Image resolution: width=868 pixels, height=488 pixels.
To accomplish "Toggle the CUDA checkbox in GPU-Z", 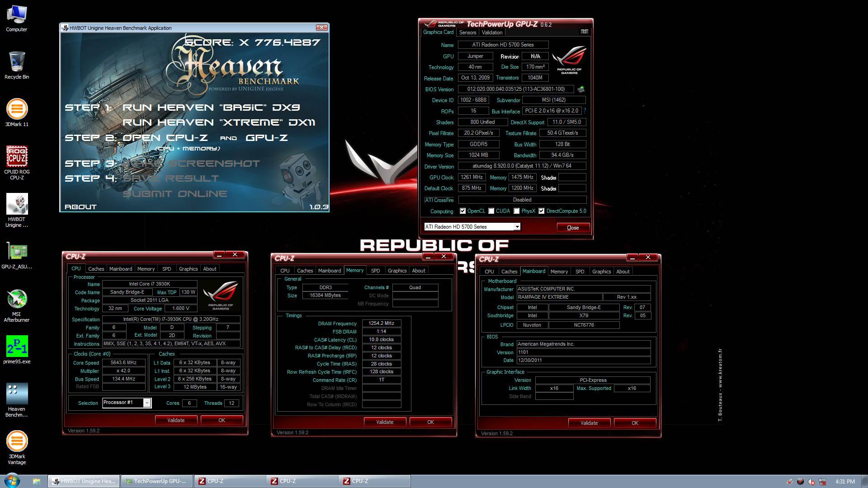I will [x=491, y=211].
